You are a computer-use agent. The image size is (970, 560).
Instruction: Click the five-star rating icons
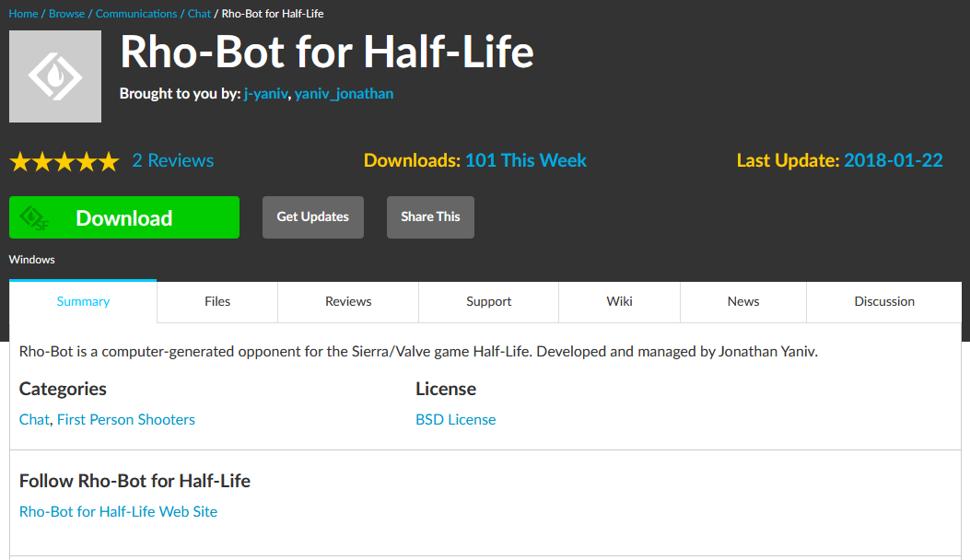[64, 161]
